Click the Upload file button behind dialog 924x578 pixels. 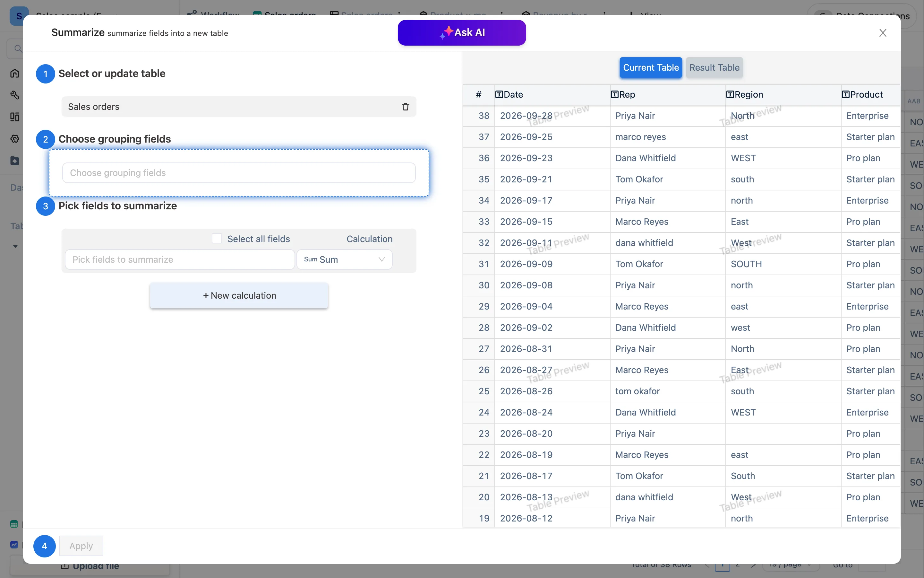[x=90, y=566]
